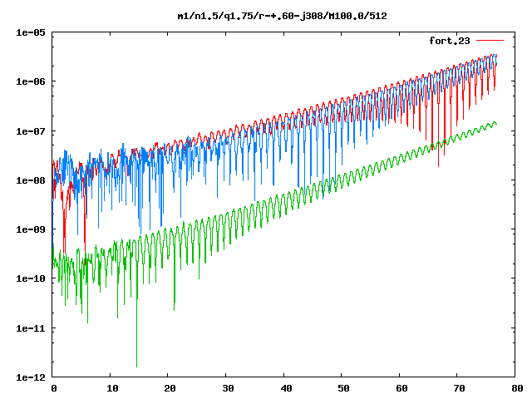Click the 1e-10 y-axis label
Viewport: 532px width, 399px height.
point(31,278)
